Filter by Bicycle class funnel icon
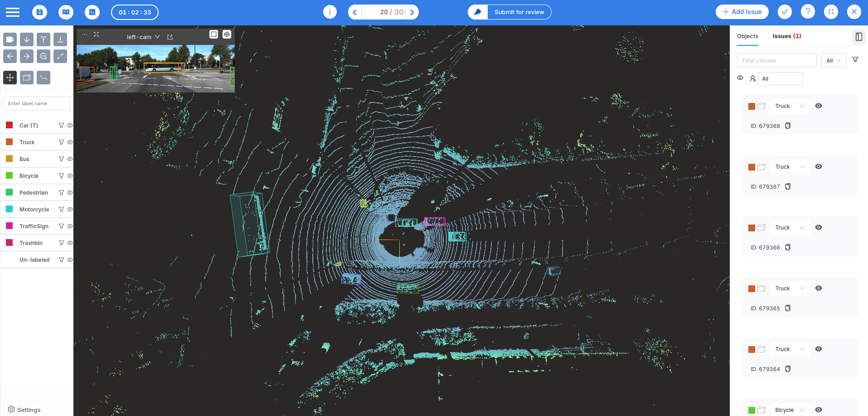This screenshot has width=868, height=416. (x=61, y=176)
